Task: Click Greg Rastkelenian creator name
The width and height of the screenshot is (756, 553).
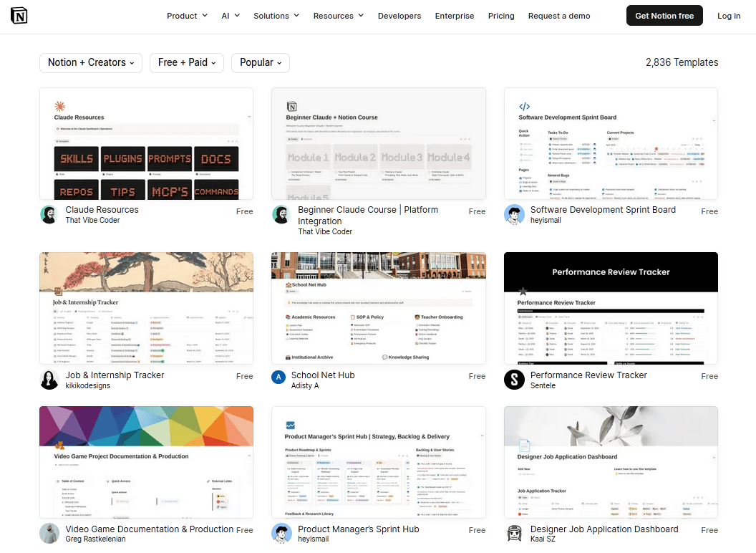Action: point(95,539)
